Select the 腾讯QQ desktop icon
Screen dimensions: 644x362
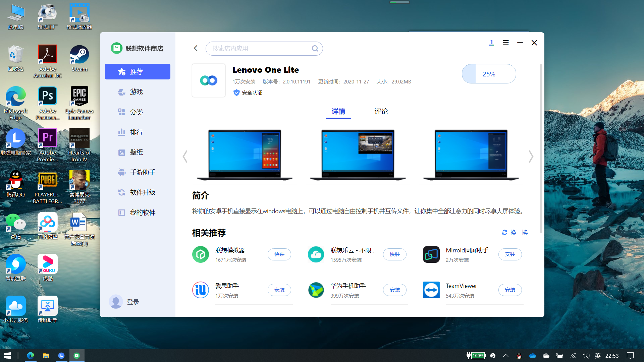[x=16, y=184]
